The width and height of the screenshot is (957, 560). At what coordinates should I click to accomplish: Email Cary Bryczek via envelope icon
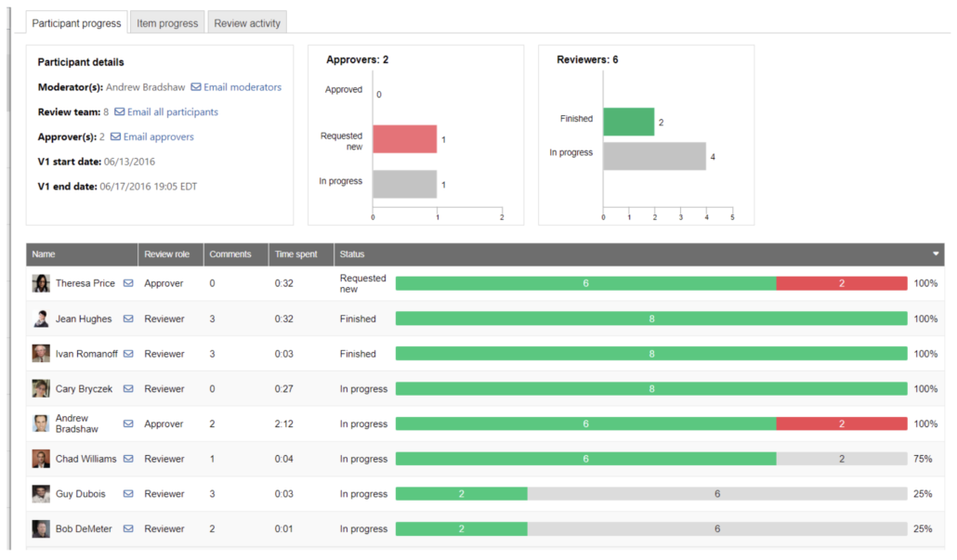[x=128, y=389]
